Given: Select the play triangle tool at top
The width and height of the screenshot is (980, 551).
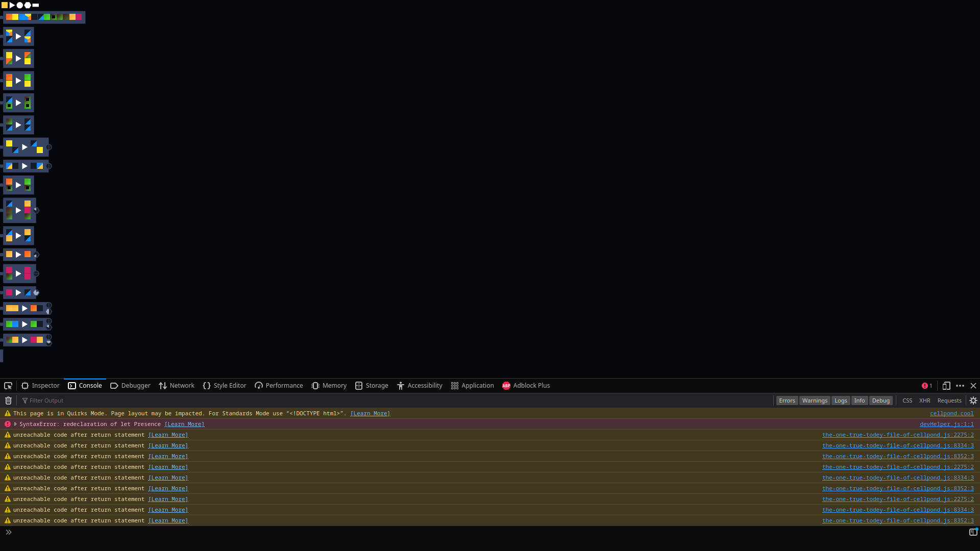Looking at the screenshot, I should (12, 5).
